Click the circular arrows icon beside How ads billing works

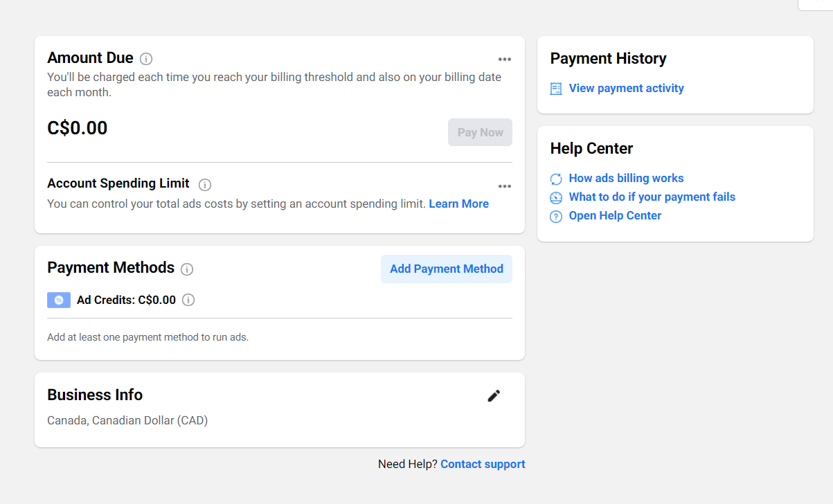(x=556, y=179)
